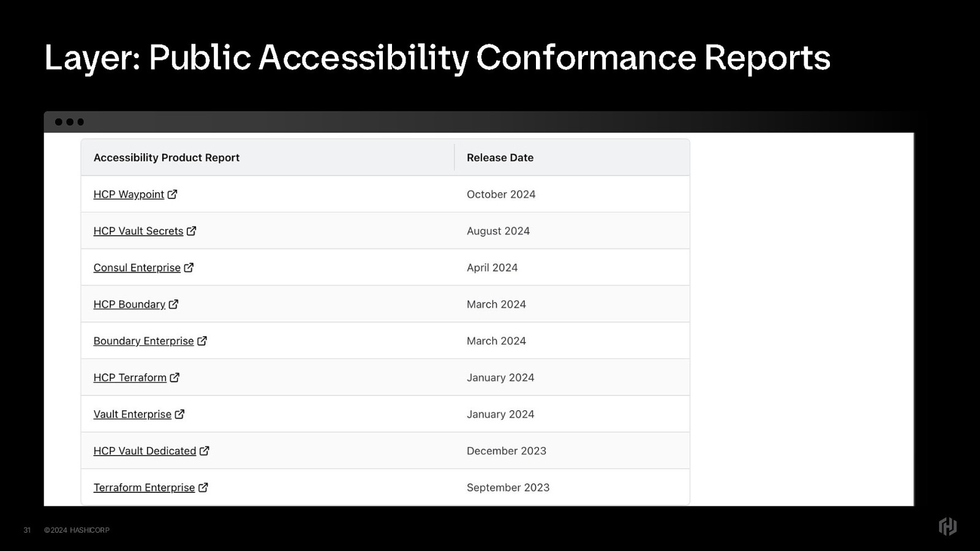
Task: Open the HCP Waypoint report link
Action: pos(129,195)
